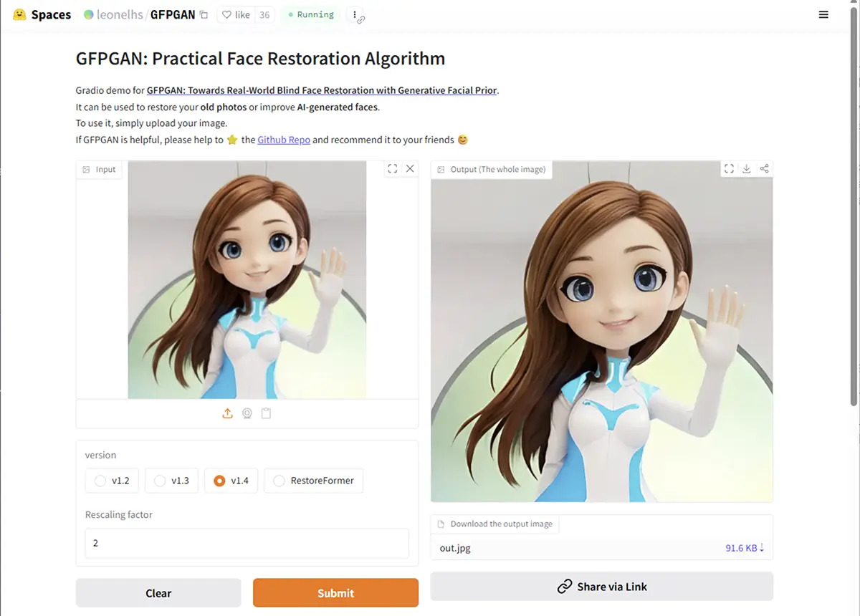The width and height of the screenshot is (860, 616).
Task: Edit the Rescaling factor value field
Action: click(247, 544)
